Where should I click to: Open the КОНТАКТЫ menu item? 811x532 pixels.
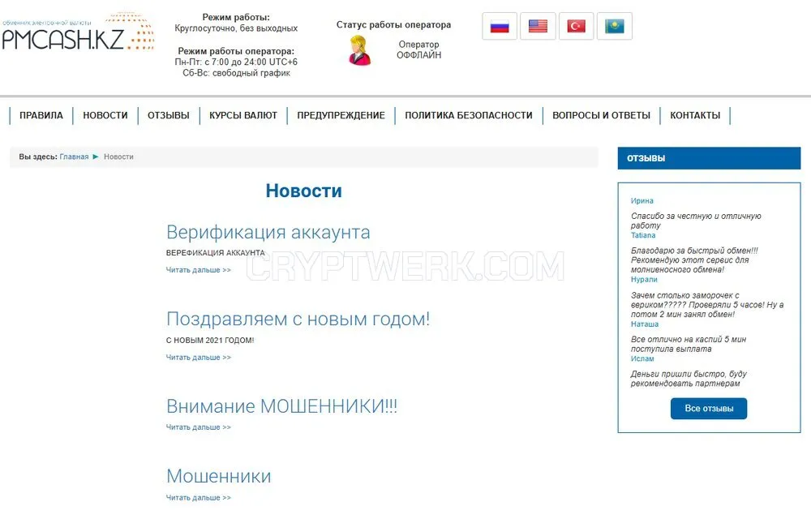coord(695,115)
